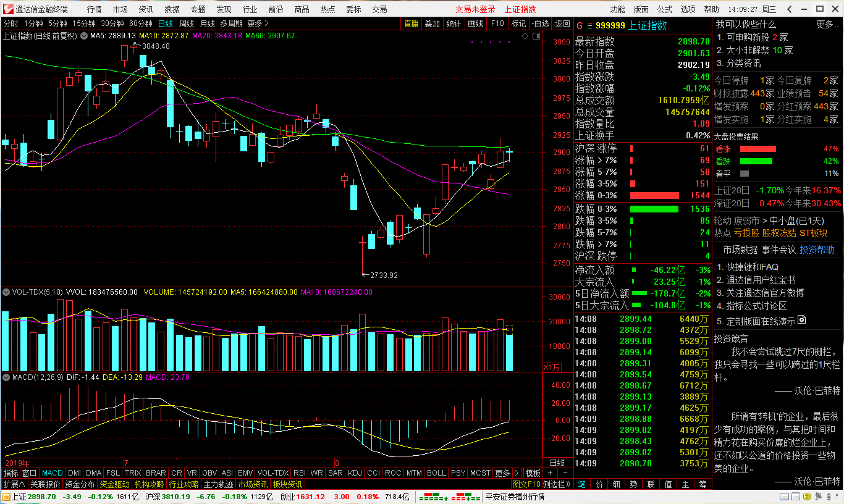Click the ≡ icon beside code 999999
This screenshot has width=844, height=504.
[589, 25]
